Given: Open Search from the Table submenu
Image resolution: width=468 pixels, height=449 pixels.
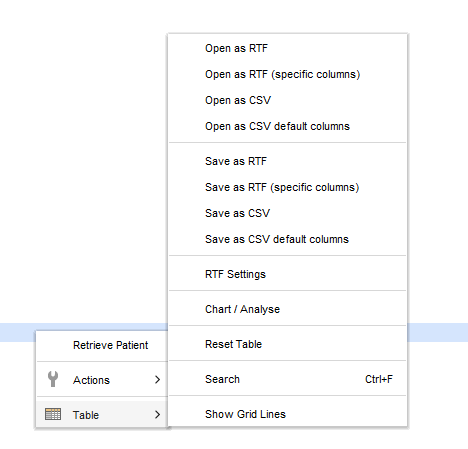Looking at the screenshot, I should click(x=287, y=379).
